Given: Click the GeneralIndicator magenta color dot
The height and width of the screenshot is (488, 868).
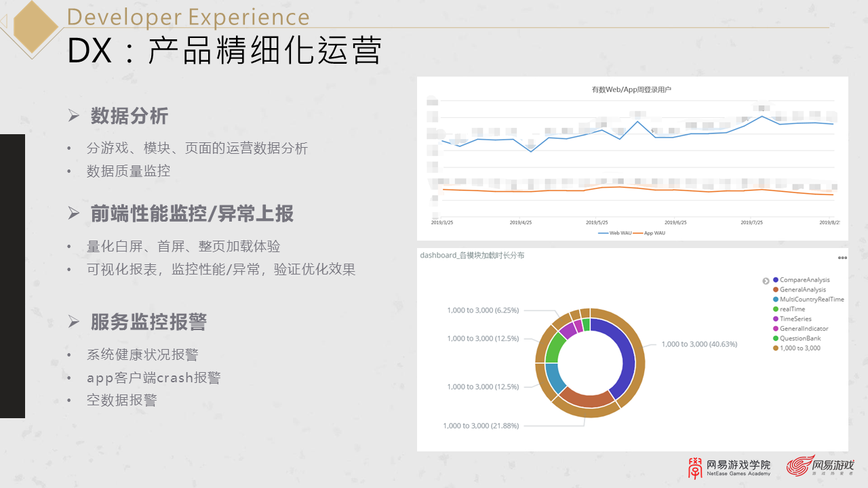Looking at the screenshot, I should [x=775, y=328].
